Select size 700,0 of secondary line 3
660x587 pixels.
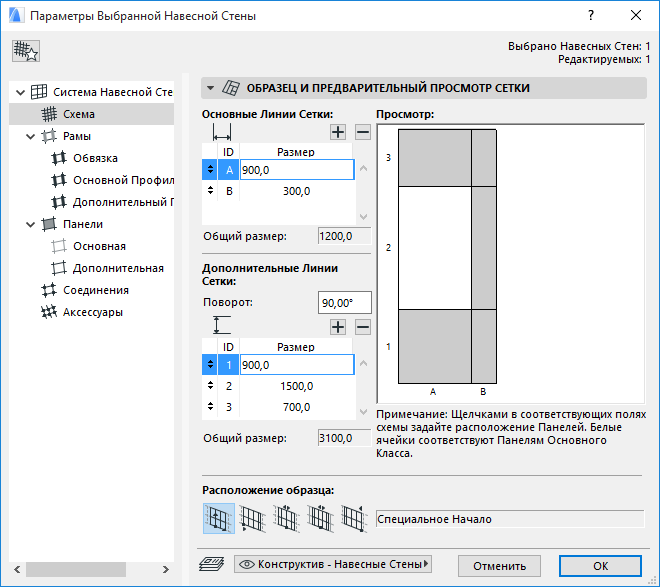(297, 407)
